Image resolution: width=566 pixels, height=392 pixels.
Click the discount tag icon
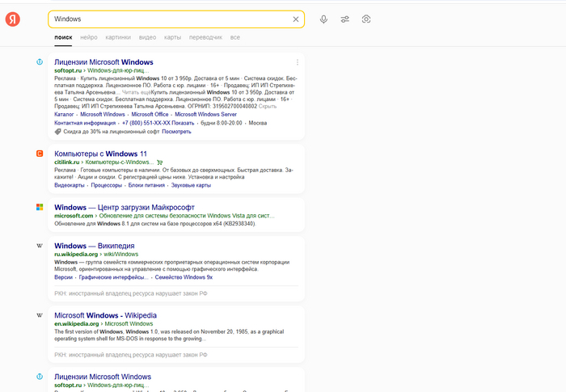coord(57,132)
